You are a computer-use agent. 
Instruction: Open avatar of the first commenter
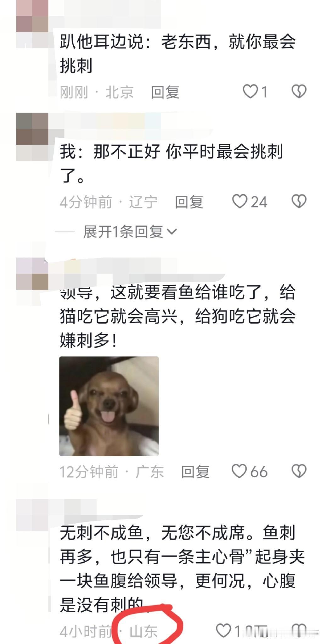(x=32, y=24)
